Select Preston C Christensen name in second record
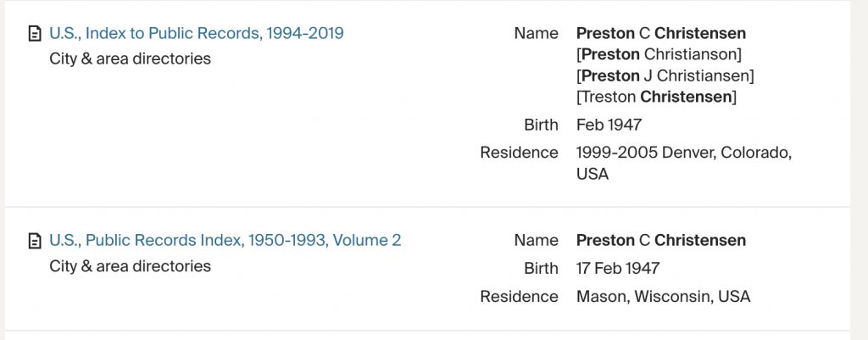 [x=661, y=241]
